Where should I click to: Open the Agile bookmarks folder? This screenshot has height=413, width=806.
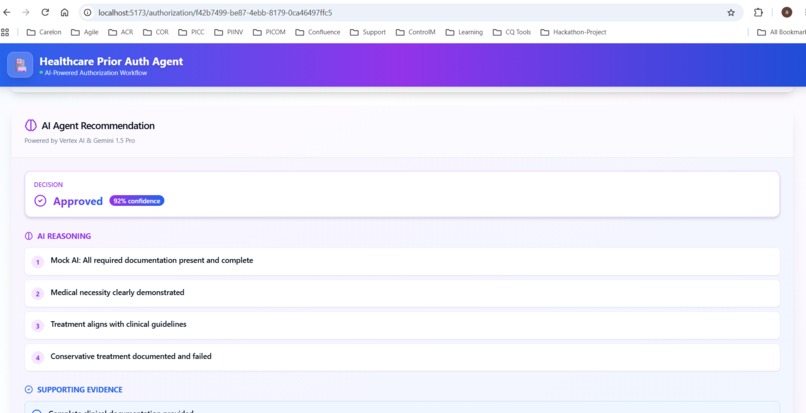[x=84, y=32]
